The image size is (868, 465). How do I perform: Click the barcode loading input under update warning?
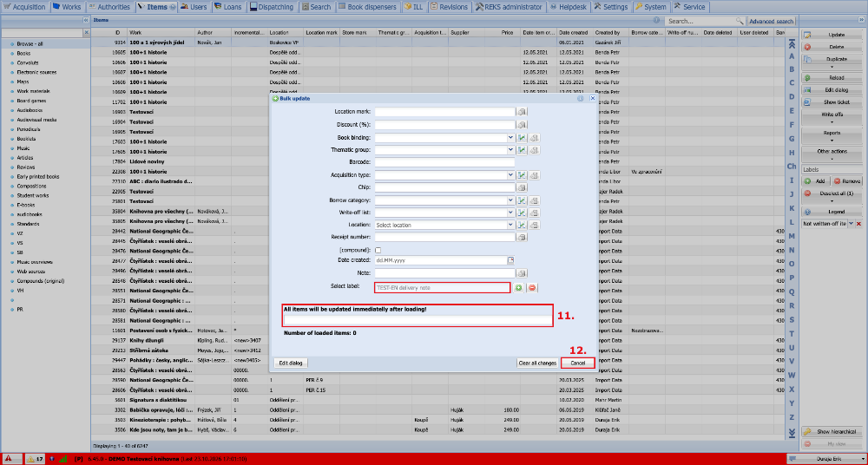point(418,320)
